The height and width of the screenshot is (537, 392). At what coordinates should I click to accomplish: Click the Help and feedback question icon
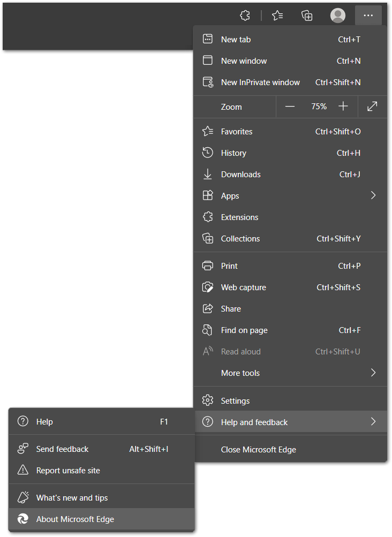tap(208, 421)
